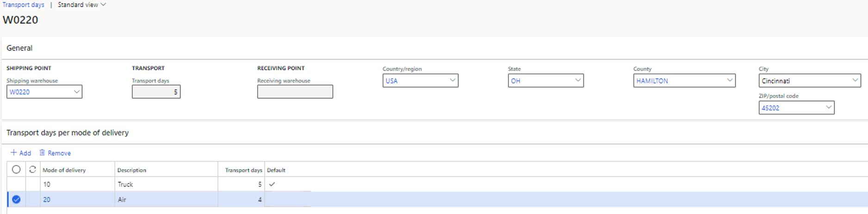
Task: Click the Receiving warehouse field
Action: click(295, 92)
